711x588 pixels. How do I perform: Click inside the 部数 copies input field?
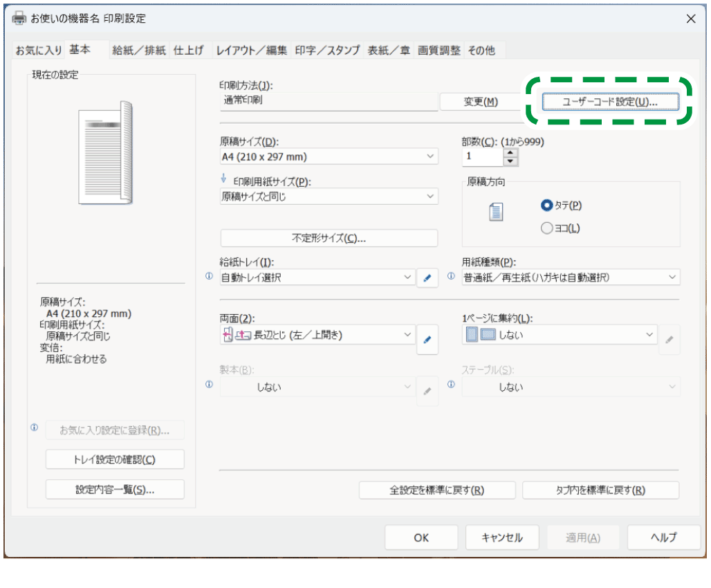(x=481, y=156)
